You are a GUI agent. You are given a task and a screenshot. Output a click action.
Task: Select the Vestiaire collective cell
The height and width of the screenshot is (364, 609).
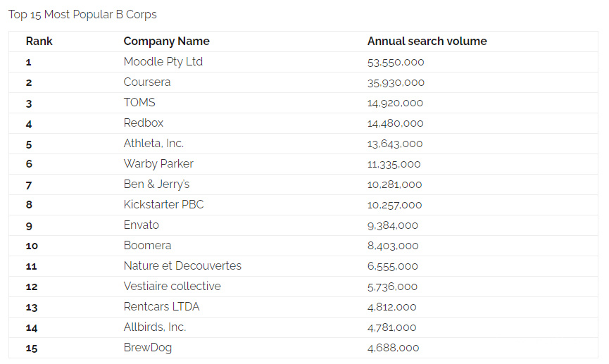click(x=172, y=287)
